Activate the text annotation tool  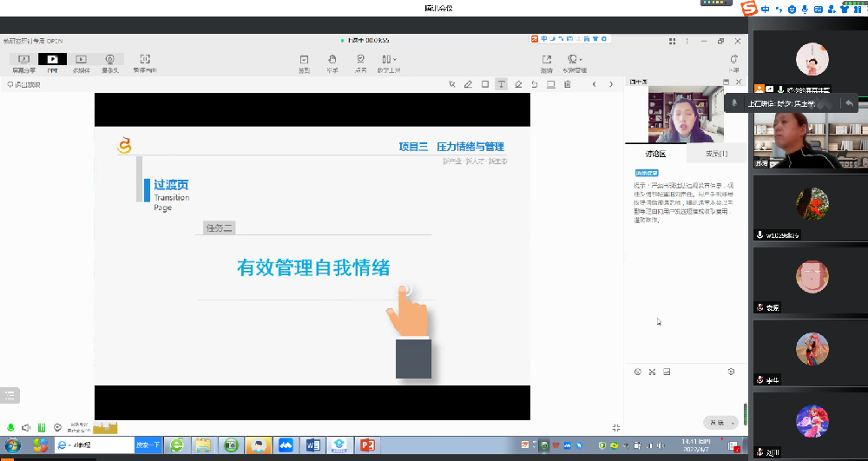click(x=502, y=84)
